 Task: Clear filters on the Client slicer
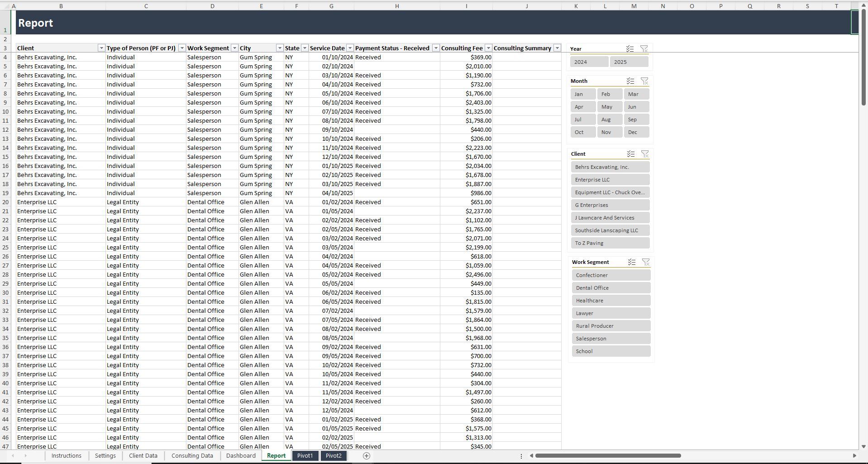tap(645, 154)
